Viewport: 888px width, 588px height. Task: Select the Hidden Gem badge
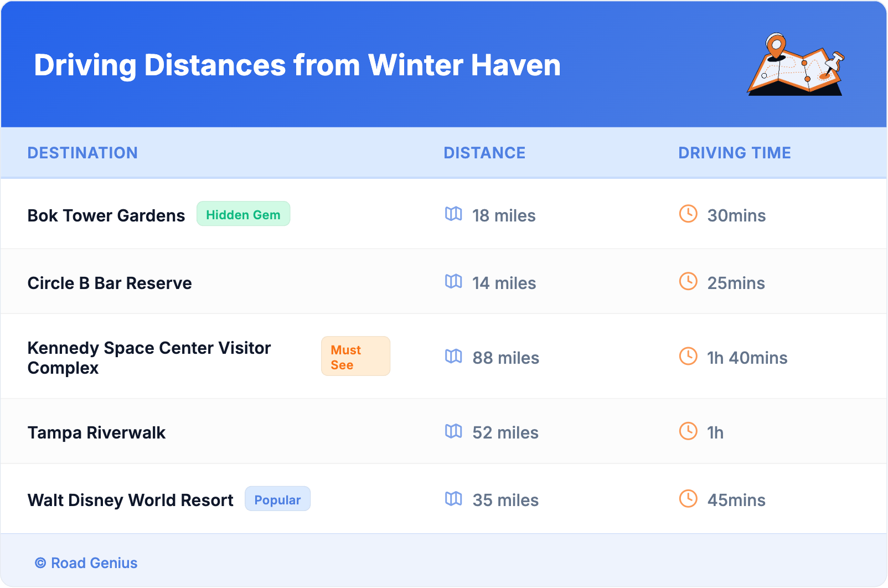(243, 214)
